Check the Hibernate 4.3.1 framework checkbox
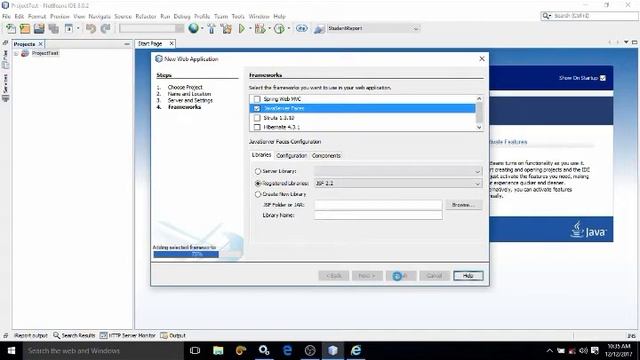Viewport: 640px width, 360px height. pyautogui.click(x=257, y=127)
